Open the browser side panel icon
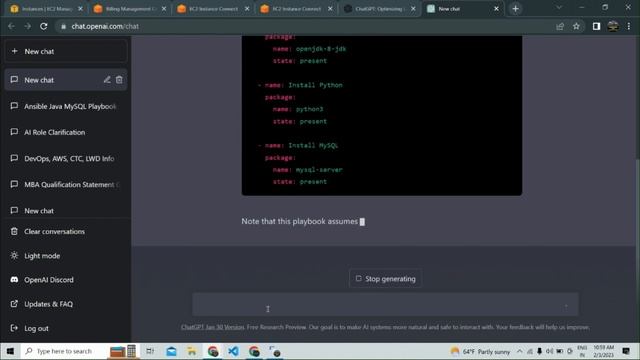This screenshot has width=640, height=360. [596, 26]
